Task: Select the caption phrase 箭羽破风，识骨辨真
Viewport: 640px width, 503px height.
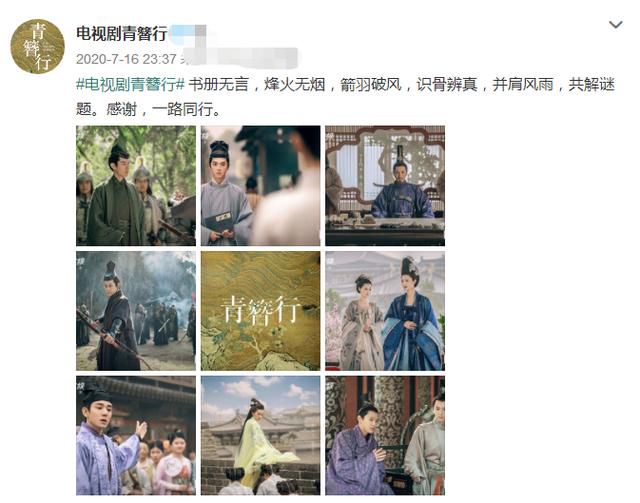Action: tap(409, 85)
